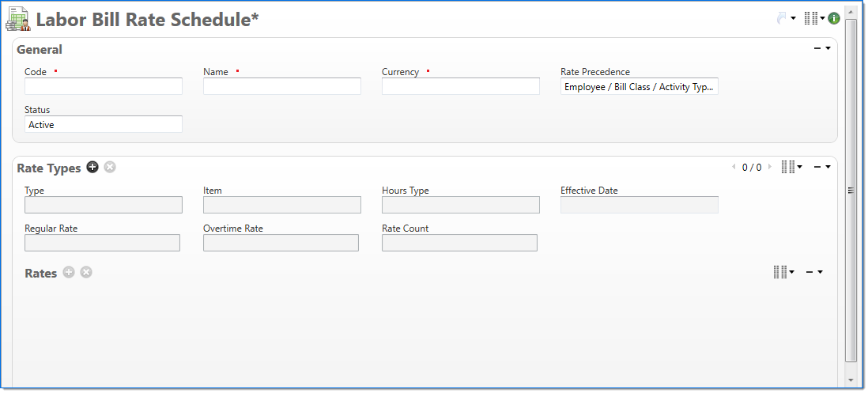Select the Currency field
Screen dimensions: 868x393
point(461,87)
